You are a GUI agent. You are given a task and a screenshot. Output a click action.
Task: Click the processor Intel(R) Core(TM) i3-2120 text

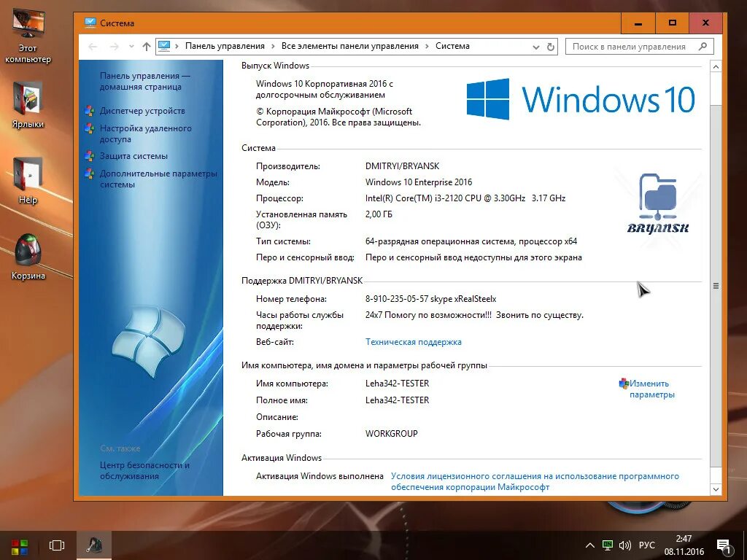coord(465,198)
